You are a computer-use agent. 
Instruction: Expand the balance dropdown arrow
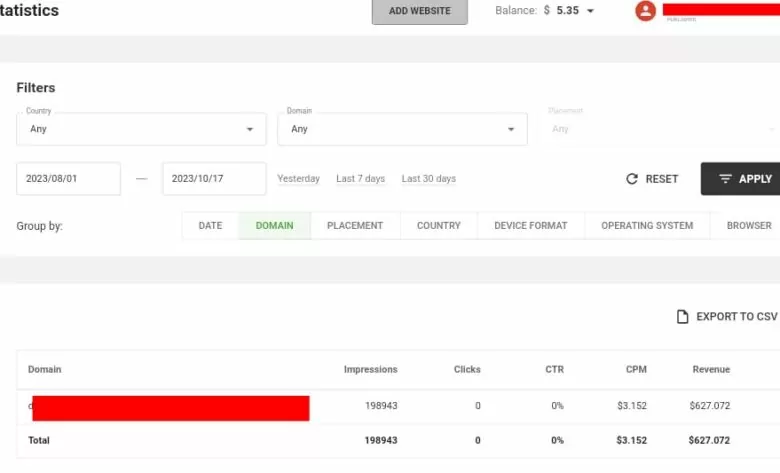coord(590,12)
